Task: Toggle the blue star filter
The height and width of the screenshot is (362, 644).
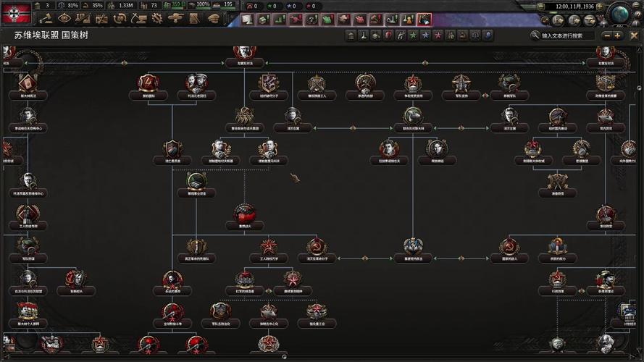Action: pos(425,35)
